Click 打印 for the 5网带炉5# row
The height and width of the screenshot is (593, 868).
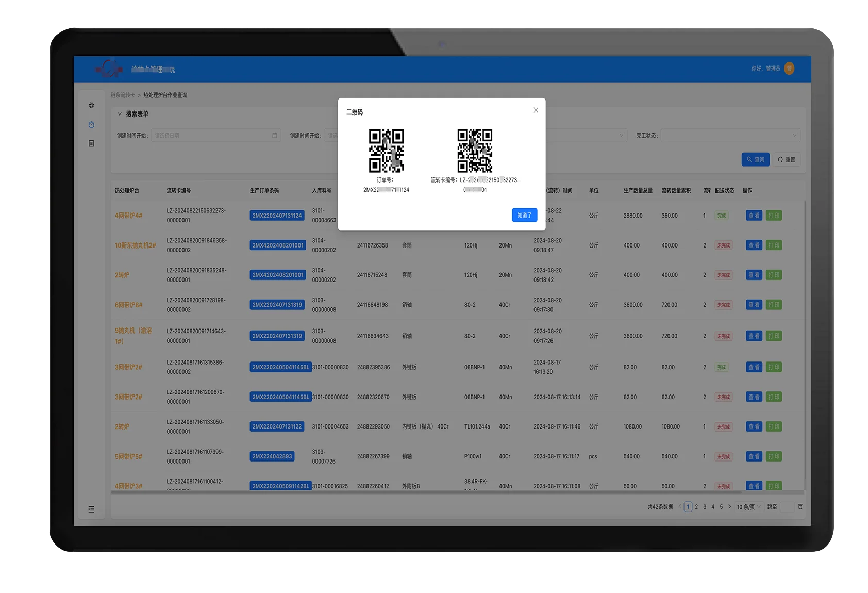tap(774, 456)
